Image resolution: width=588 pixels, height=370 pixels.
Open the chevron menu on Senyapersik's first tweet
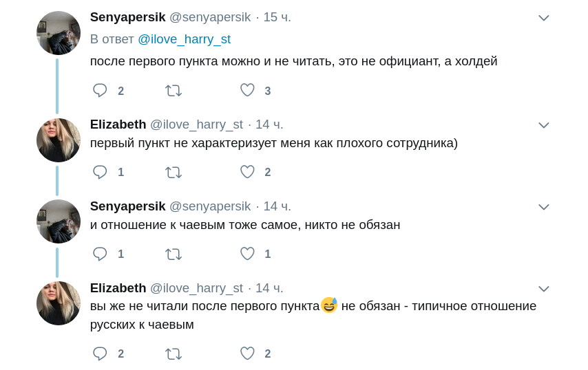click(543, 18)
